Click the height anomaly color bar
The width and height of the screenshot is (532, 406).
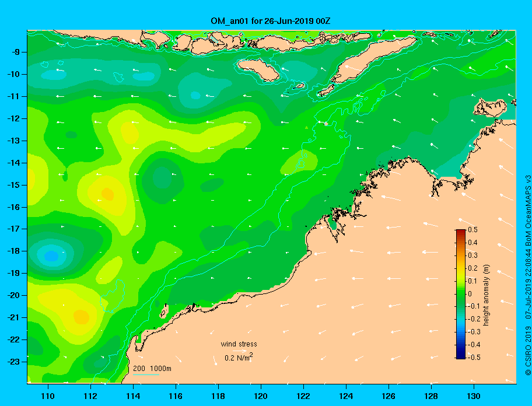click(461, 294)
